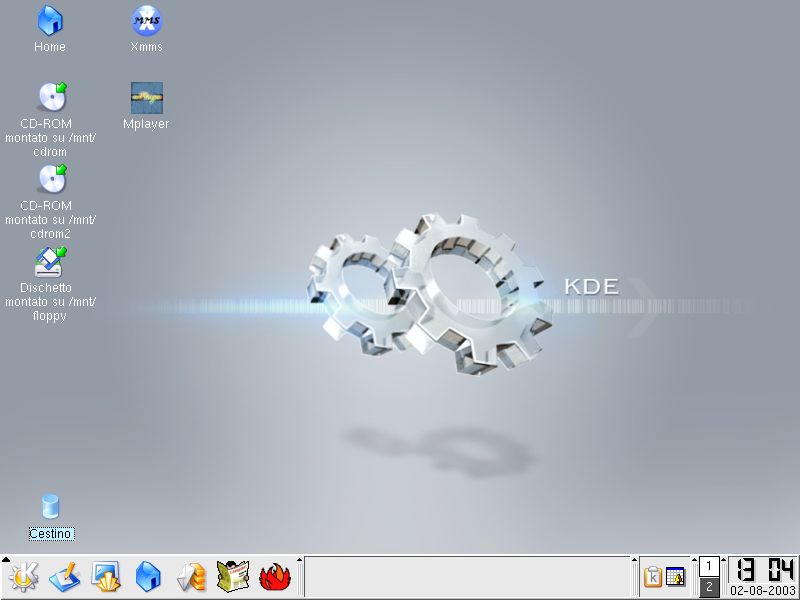Open the Home desktop icon
The image size is (800, 600).
(x=49, y=29)
